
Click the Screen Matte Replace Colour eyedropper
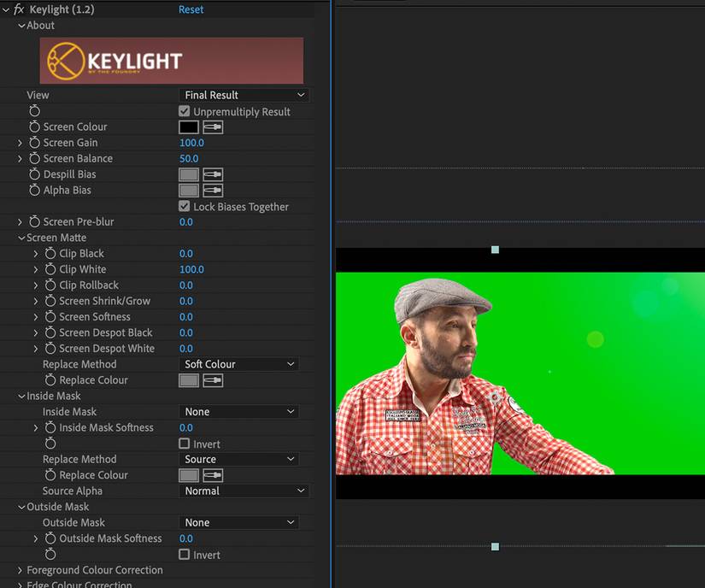click(x=213, y=380)
